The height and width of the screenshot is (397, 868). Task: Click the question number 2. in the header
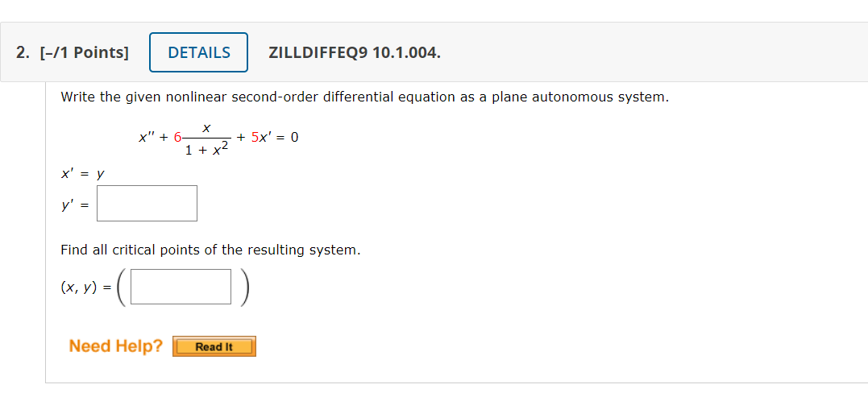click(23, 52)
